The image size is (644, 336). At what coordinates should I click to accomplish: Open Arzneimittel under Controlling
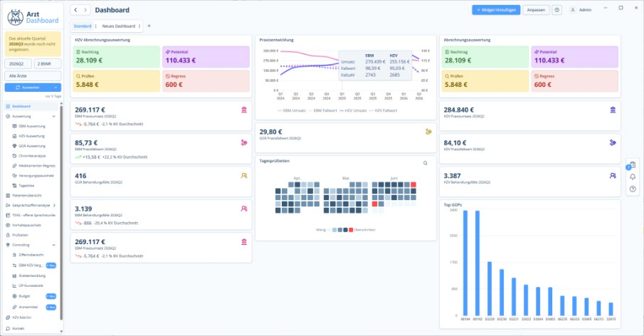point(28,307)
